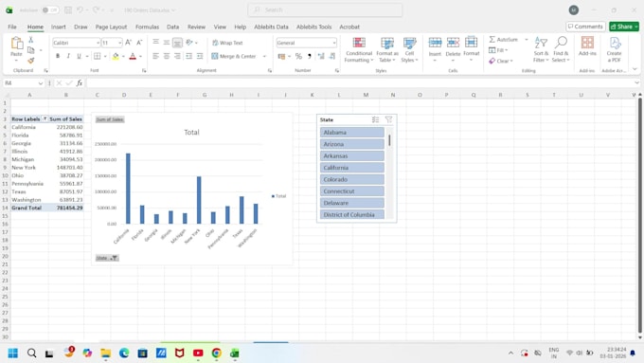Click the Format cells icon
This screenshot has height=363, width=644.
(x=471, y=43)
